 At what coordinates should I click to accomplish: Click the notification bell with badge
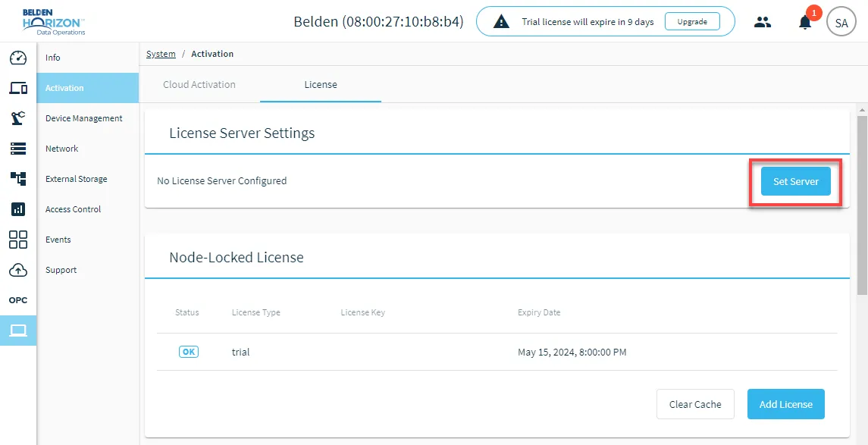click(805, 22)
